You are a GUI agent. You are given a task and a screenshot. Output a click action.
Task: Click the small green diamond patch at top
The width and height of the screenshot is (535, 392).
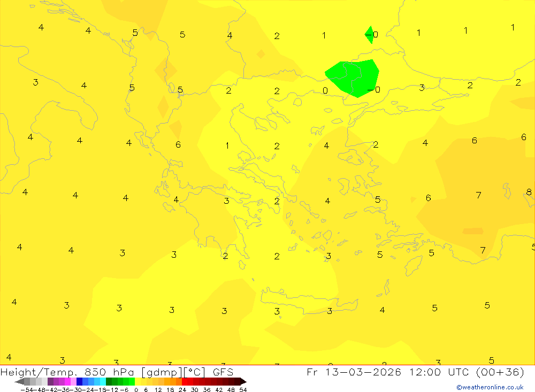pyautogui.click(x=369, y=34)
